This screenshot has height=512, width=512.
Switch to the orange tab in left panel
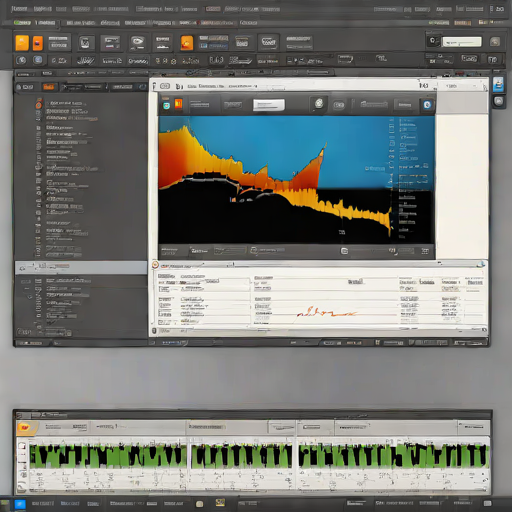(x=49, y=87)
